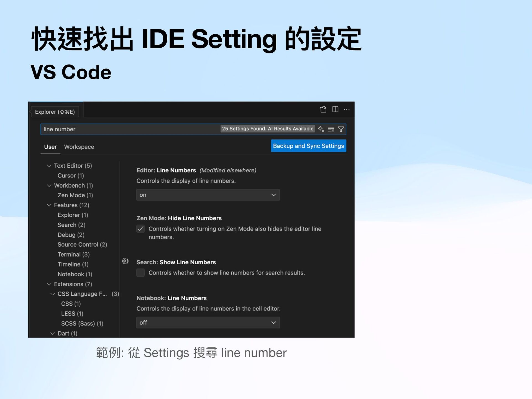Select LESS (1) in settings tree
This screenshot has height=399, width=532.
[x=72, y=314]
